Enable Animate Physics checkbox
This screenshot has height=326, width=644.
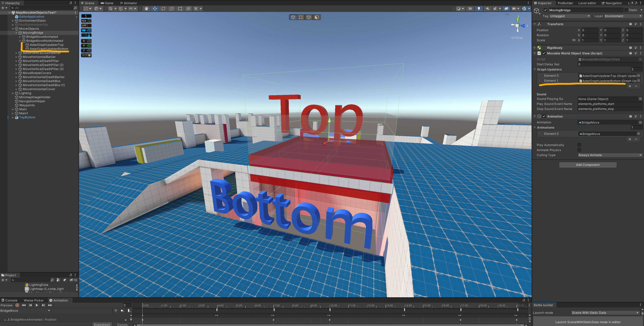pos(579,150)
